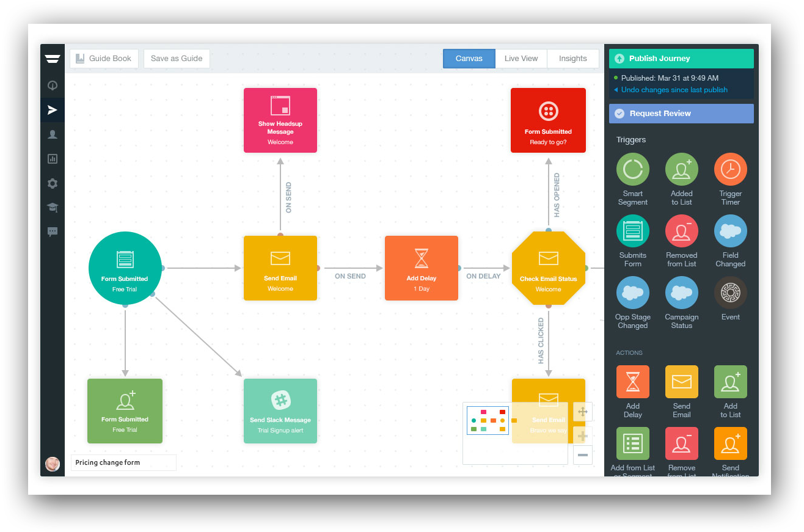Click the pan/move canvas control icon
Image resolution: width=804 pixels, height=532 pixels.
click(x=583, y=412)
